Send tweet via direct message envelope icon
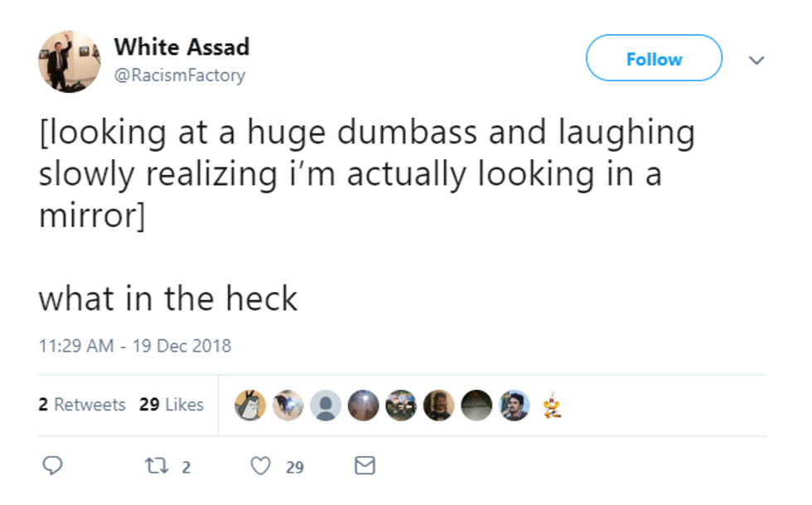This screenshot has width=812, height=505. coord(365,467)
